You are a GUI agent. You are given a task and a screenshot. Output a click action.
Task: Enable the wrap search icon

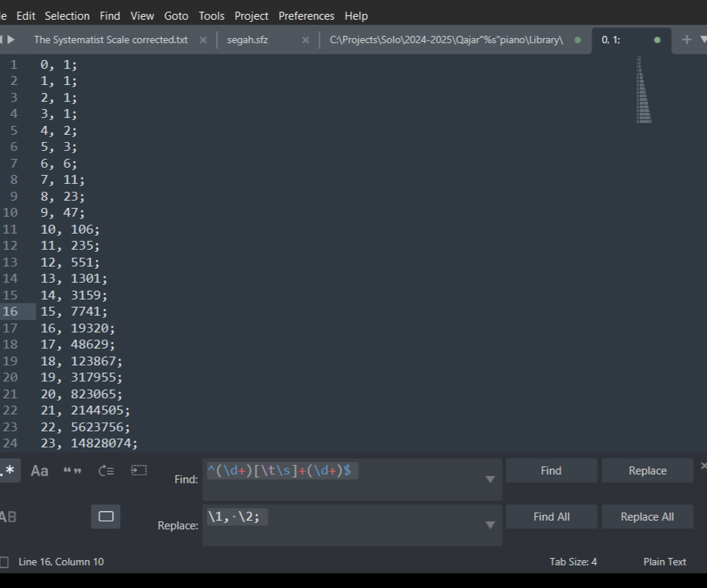(x=106, y=471)
